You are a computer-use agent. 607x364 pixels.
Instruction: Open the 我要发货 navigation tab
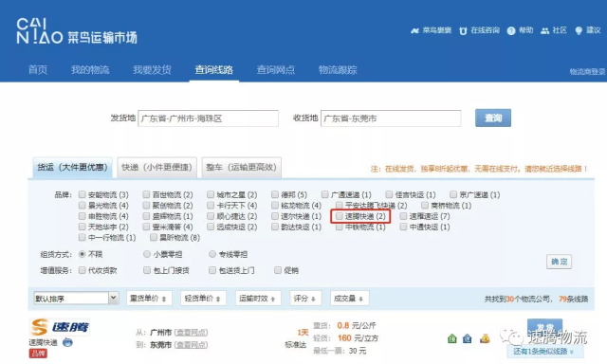[152, 69]
